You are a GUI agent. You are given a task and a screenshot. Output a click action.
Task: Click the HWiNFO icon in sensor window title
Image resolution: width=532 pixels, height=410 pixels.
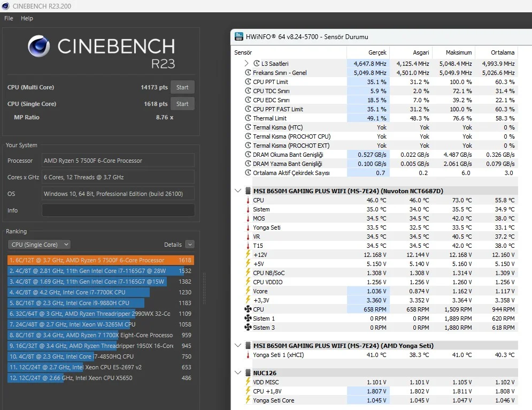239,37
